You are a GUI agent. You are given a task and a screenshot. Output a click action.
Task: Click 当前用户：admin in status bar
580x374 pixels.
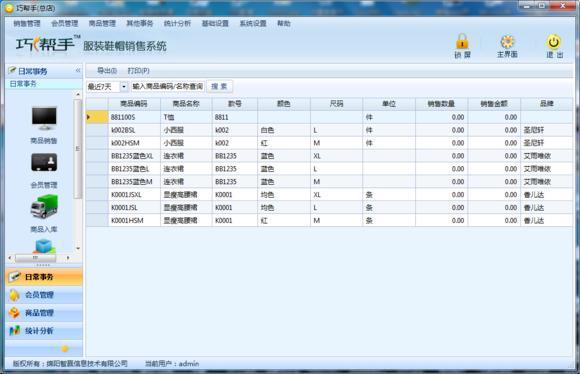tap(172, 364)
